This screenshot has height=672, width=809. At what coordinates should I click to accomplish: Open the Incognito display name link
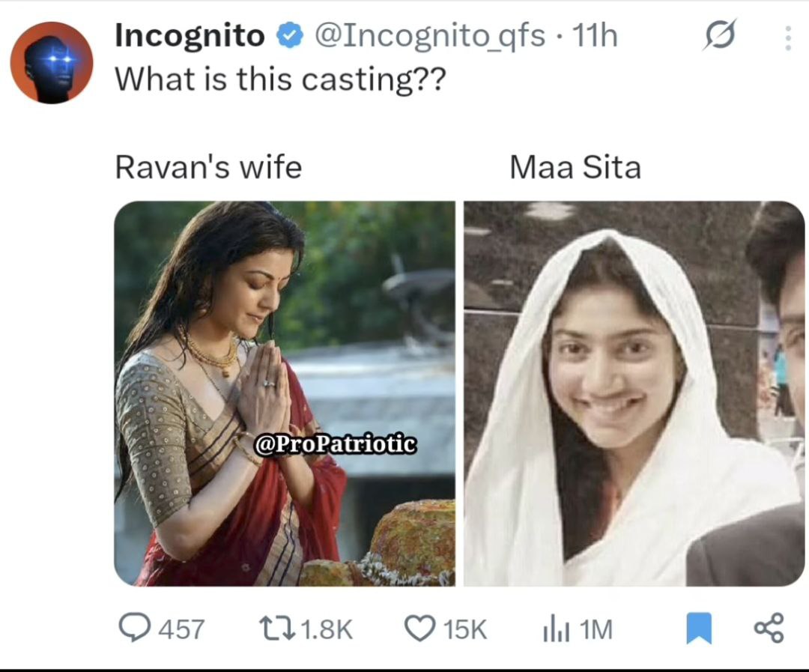(190, 36)
